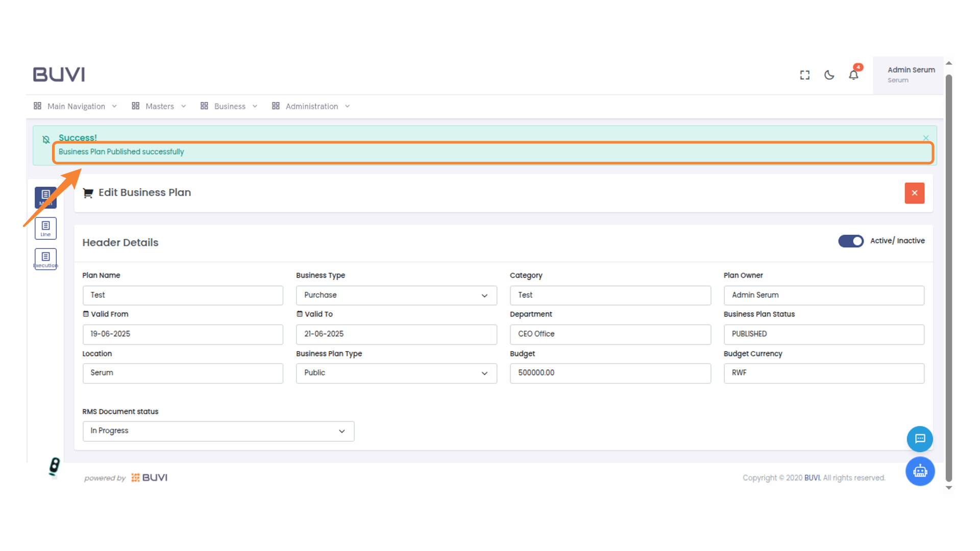Open the robot assistant floating button

pyautogui.click(x=920, y=471)
